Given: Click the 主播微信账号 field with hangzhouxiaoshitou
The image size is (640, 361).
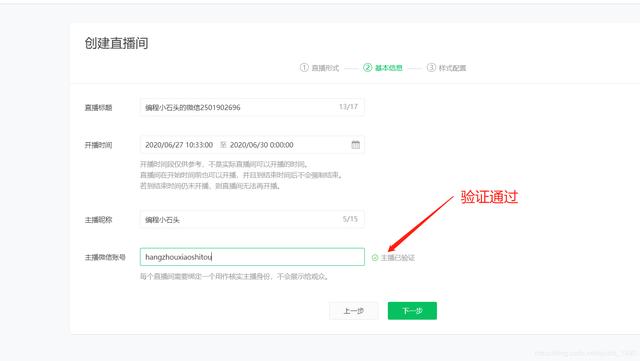Looking at the screenshot, I should [252, 257].
